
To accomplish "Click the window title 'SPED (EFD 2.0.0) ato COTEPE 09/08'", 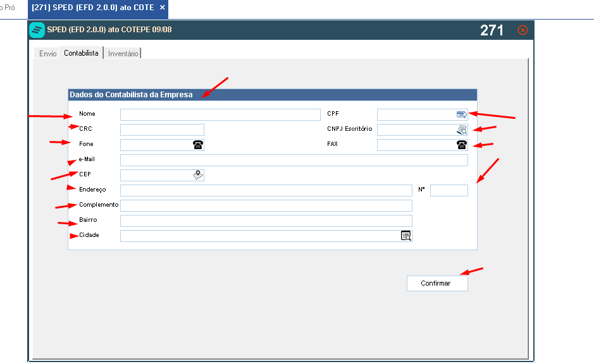I will point(109,30).
